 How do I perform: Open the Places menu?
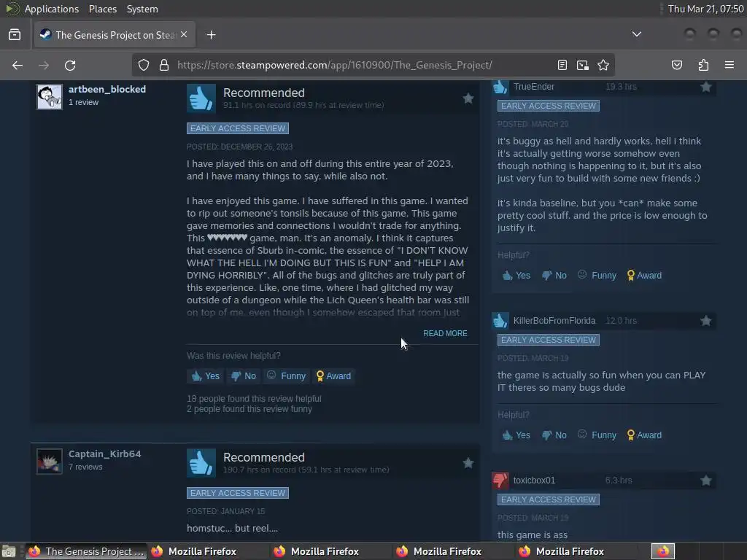102,9
